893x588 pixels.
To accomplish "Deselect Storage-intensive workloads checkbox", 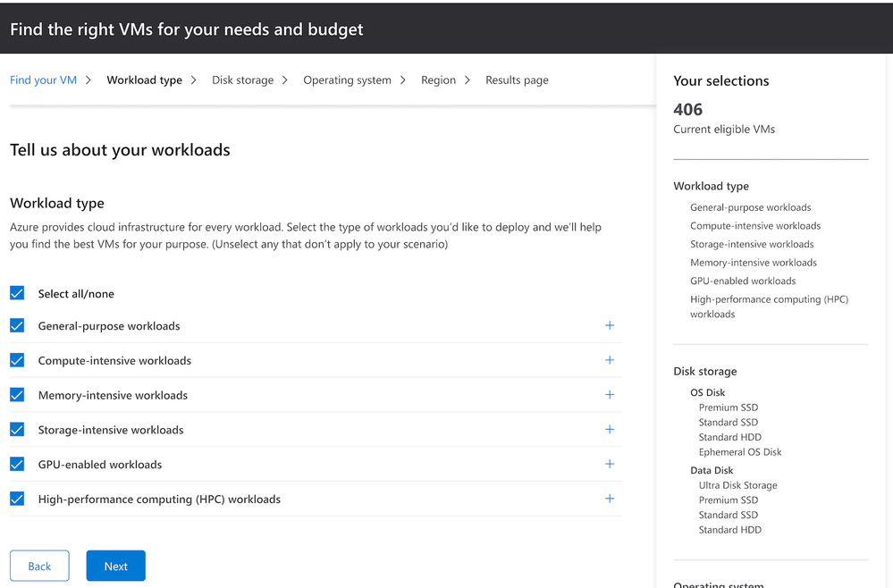I will 17,430.
